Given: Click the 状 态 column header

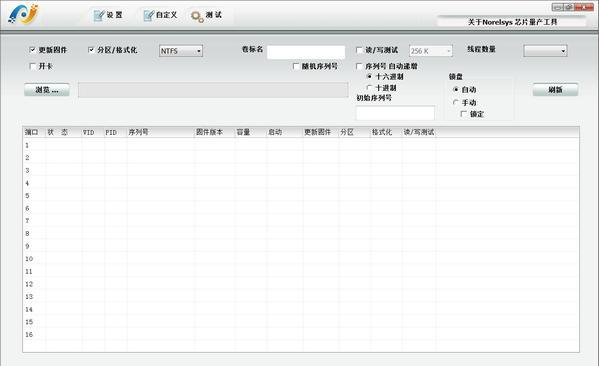Looking at the screenshot, I should (x=63, y=132).
